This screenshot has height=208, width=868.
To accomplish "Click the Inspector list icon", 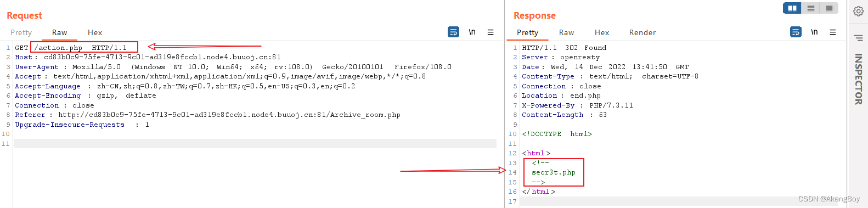I will [x=858, y=38].
